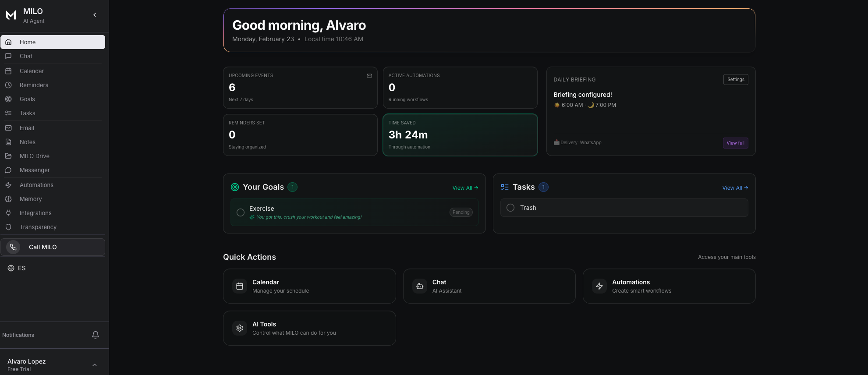Open the Chat menu item
The height and width of the screenshot is (375, 868).
pyautogui.click(x=53, y=56)
